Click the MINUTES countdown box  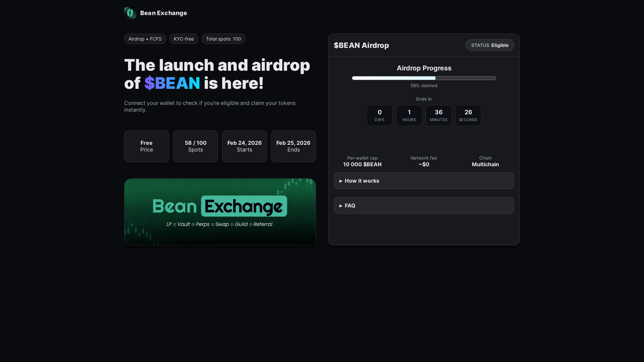[x=439, y=116]
